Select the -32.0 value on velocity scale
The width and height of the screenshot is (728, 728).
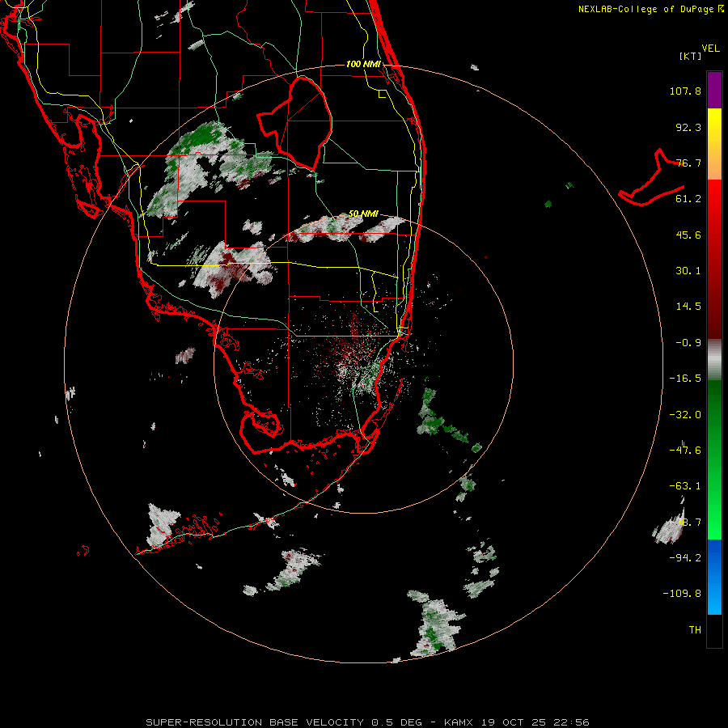click(685, 415)
